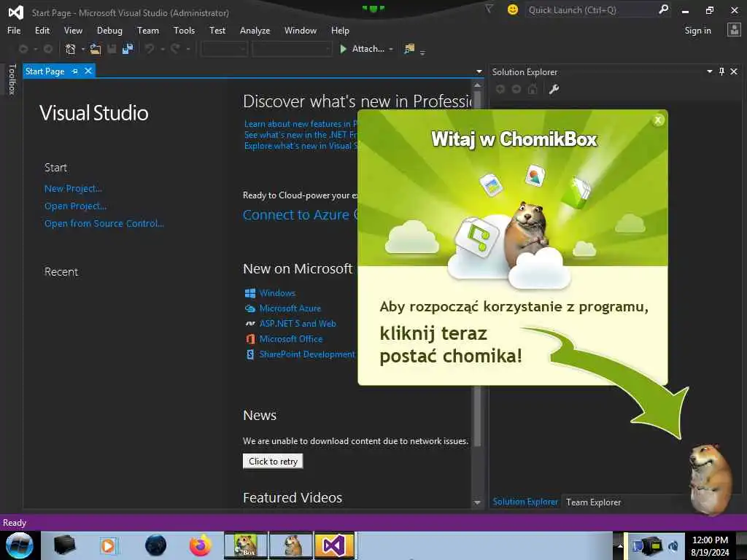Click the Save All toolbar icon
The width and height of the screenshot is (747, 560).
pos(128,49)
